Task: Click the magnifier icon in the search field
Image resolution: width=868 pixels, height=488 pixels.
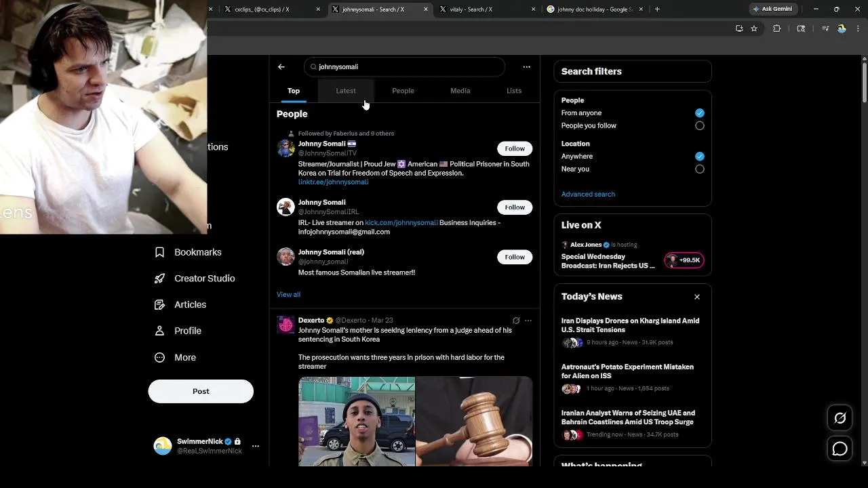Action: point(313,67)
